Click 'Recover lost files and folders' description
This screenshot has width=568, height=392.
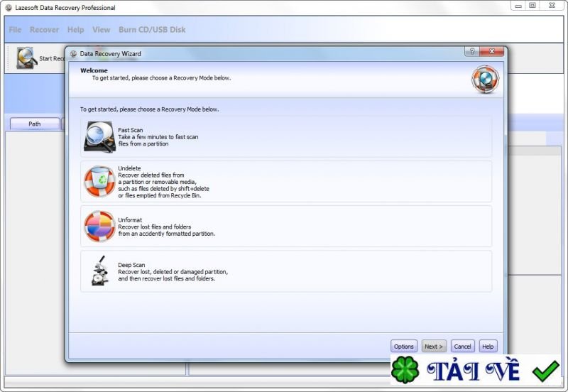(x=155, y=227)
